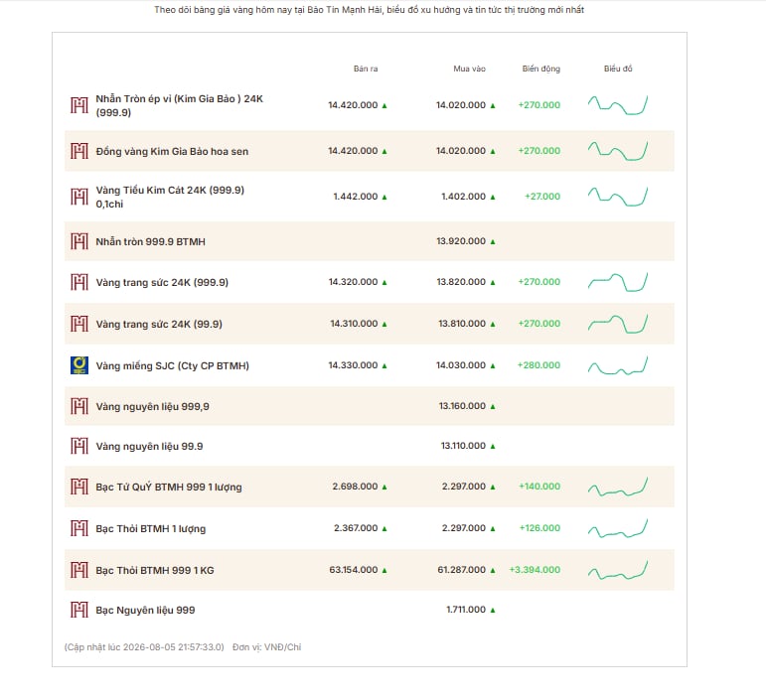Open trend chart for Bạc Thỏi BTMH 1 lượng
The width and height of the screenshot is (766, 700).
618,528
